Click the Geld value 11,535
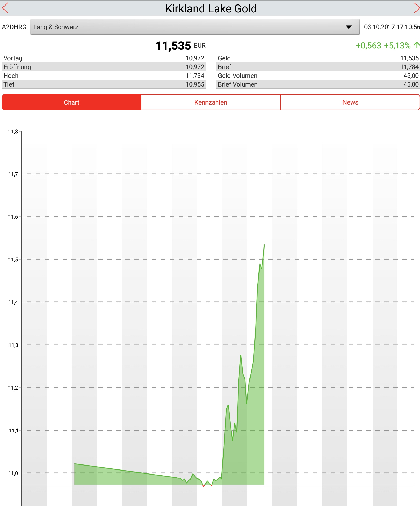 [x=409, y=58]
